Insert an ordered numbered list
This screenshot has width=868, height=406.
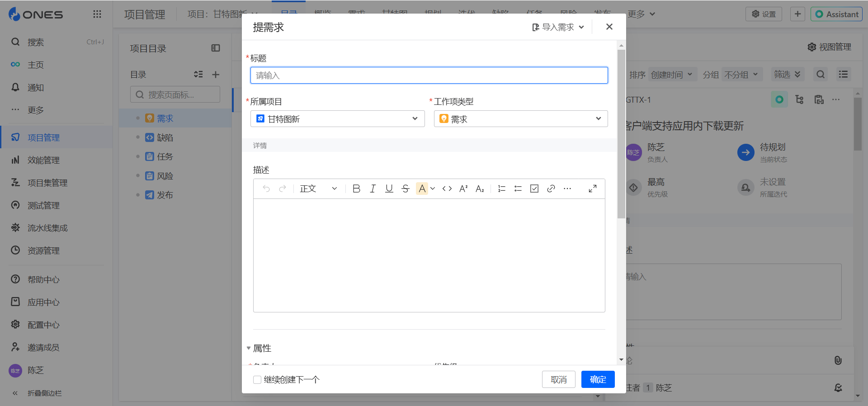(x=501, y=189)
